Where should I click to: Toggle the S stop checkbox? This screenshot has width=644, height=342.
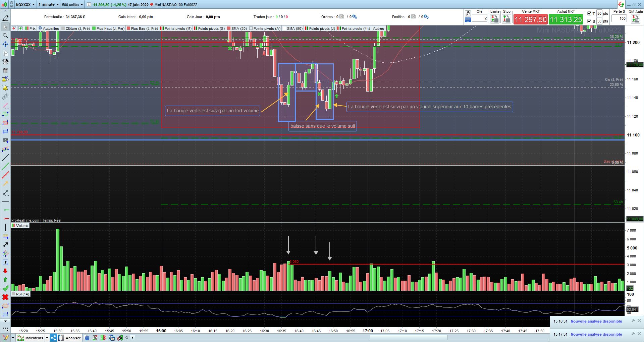(x=589, y=21)
